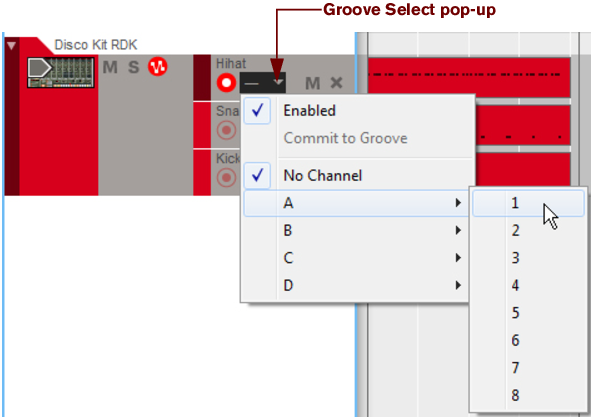This screenshot has width=593, height=417.
Task: Delete the Hihat lane with X icon
Action: tap(336, 82)
